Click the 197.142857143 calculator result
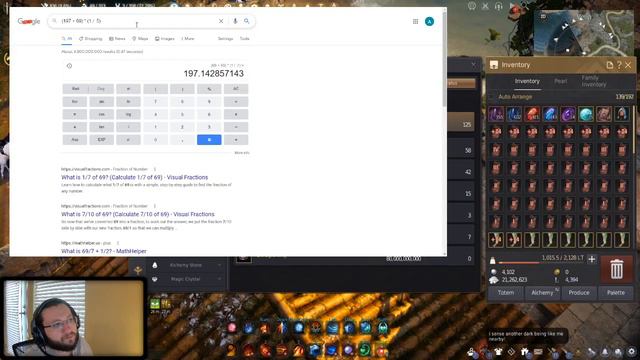This screenshot has height=360, width=640. [213, 73]
